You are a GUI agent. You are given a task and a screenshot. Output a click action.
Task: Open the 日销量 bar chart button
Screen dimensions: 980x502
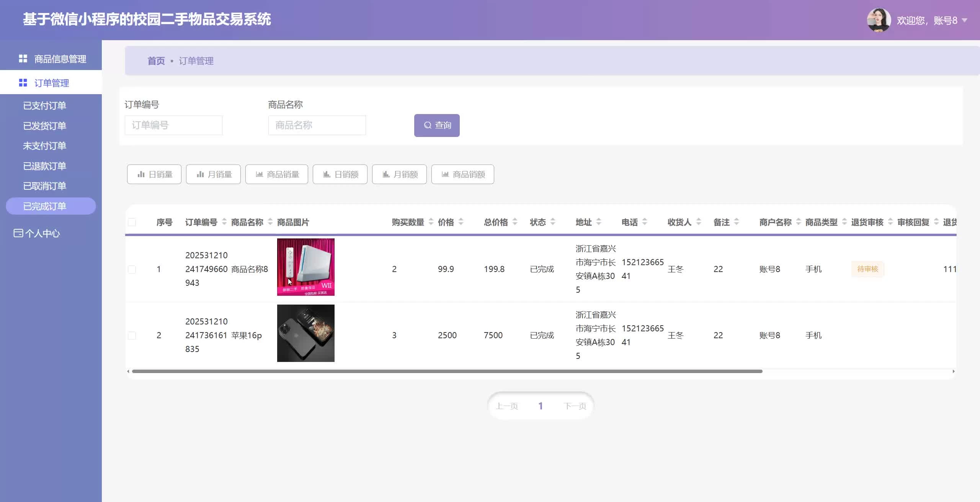(154, 174)
